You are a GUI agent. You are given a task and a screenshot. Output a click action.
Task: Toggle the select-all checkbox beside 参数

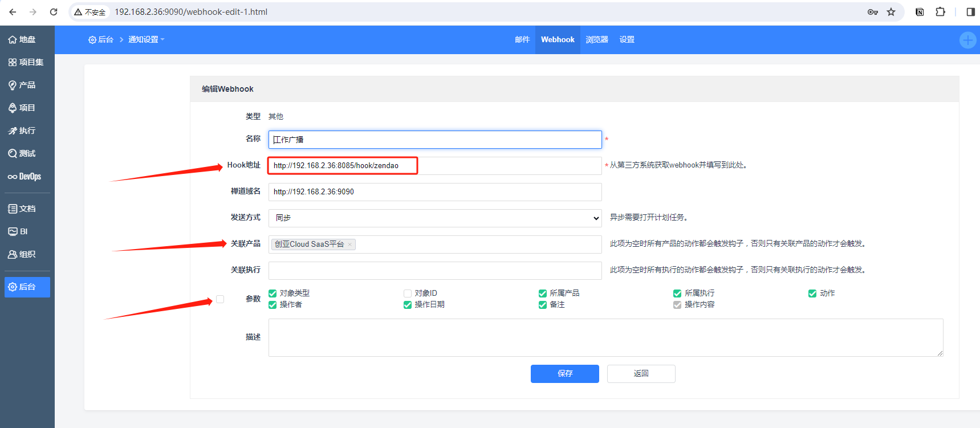[x=220, y=299]
